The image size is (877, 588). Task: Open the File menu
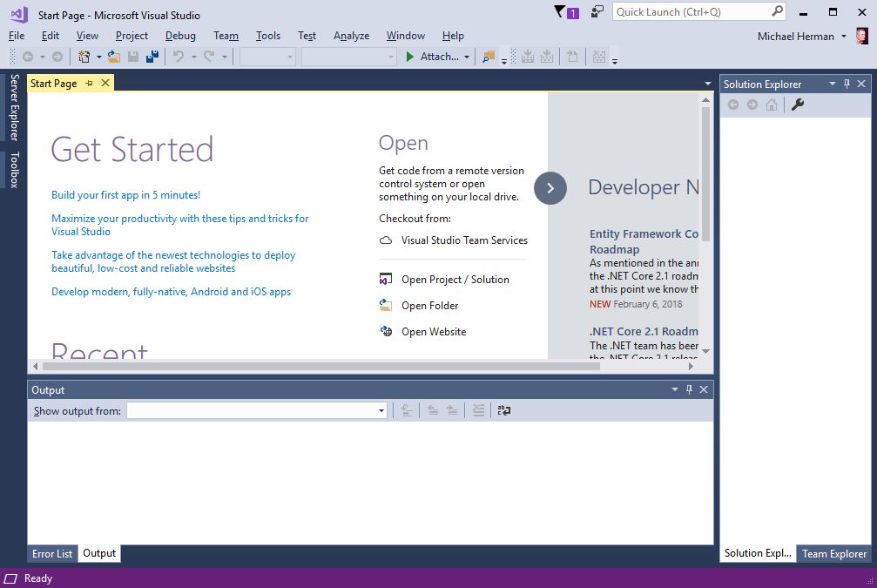17,36
